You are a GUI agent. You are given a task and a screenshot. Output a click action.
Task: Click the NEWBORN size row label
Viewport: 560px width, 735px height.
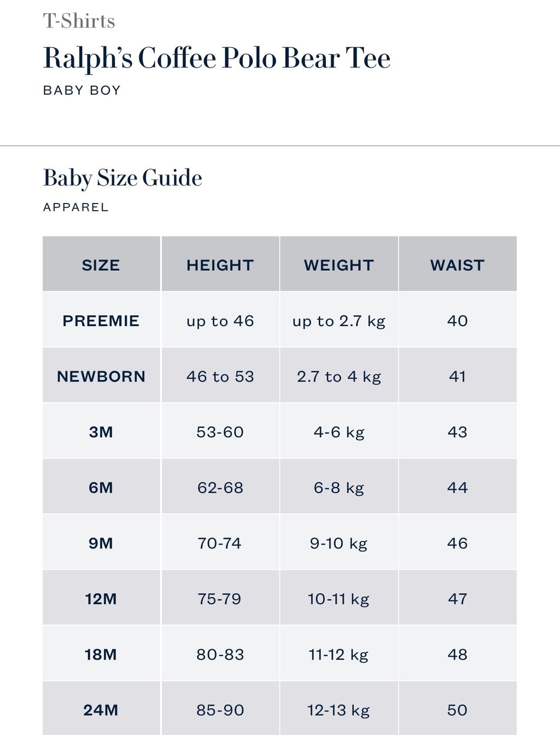click(101, 377)
